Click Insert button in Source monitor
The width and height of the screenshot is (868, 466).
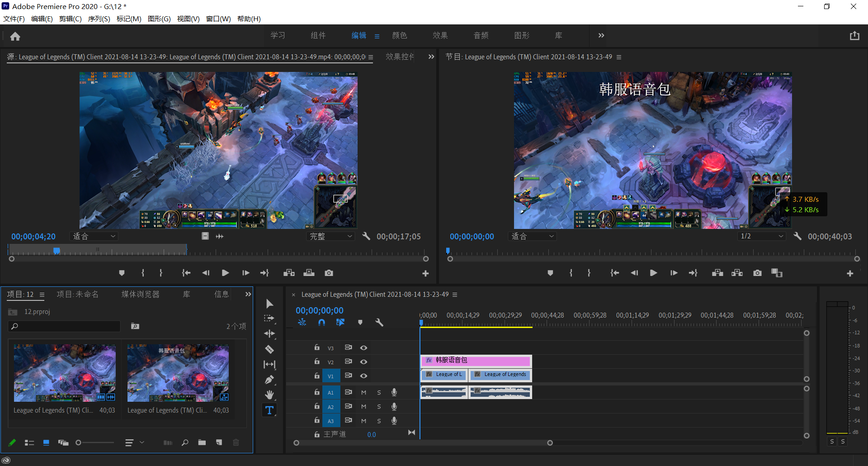[289, 273]
